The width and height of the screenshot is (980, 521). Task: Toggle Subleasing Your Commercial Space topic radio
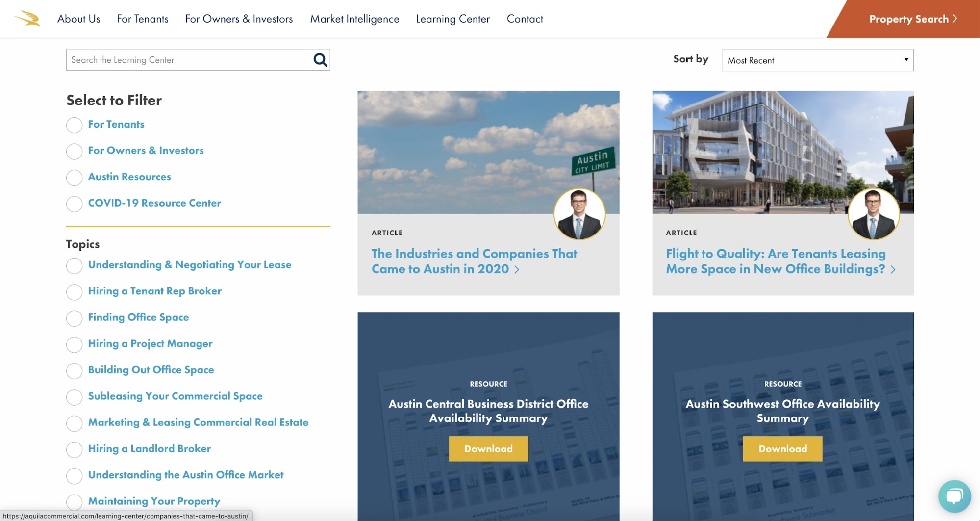(x=74, y=397)
